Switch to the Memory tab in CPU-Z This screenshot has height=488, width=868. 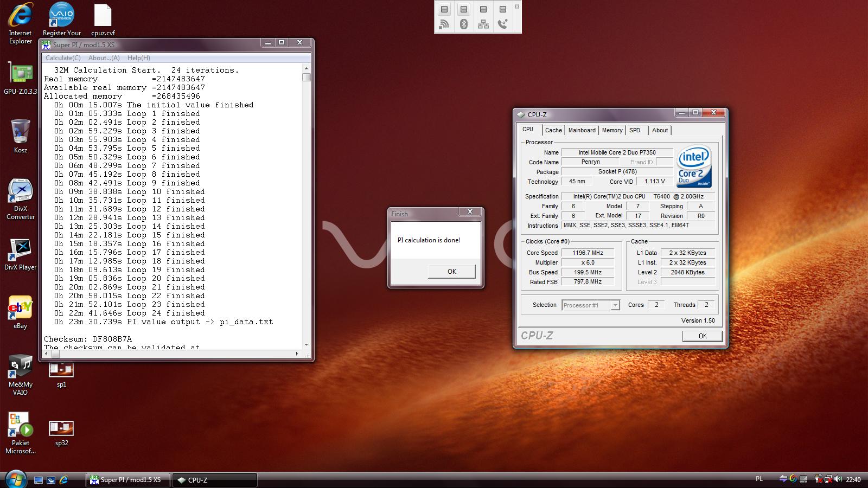click(x=612, y=130)
